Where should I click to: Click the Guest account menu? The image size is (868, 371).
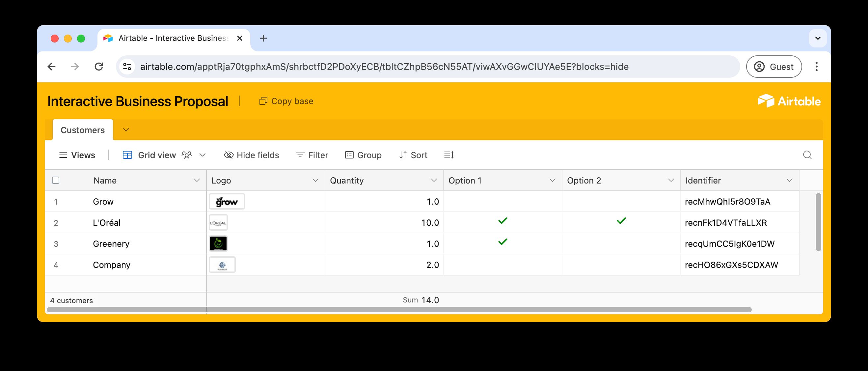(774, 67)
